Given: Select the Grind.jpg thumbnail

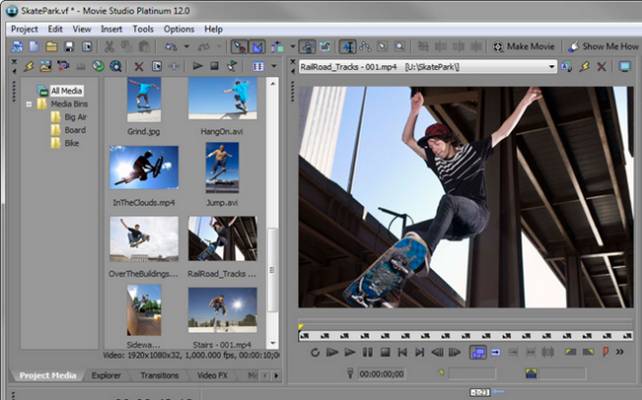Looking at the screenshot, I should click(144, 100).
